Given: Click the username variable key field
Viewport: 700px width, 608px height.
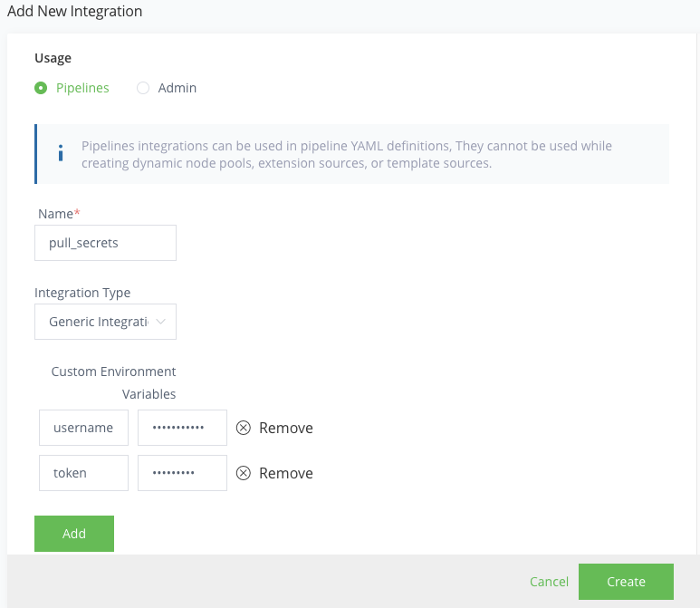Looking at the screenshot, I should [83, 428].
